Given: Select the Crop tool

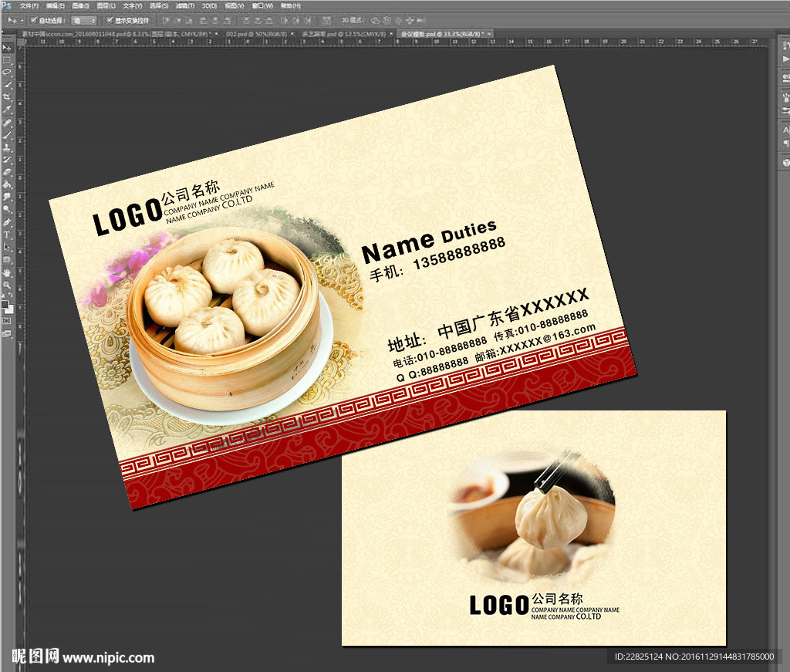Looking at the screenshot, I should pyautogui.click(x=6, y=97).
